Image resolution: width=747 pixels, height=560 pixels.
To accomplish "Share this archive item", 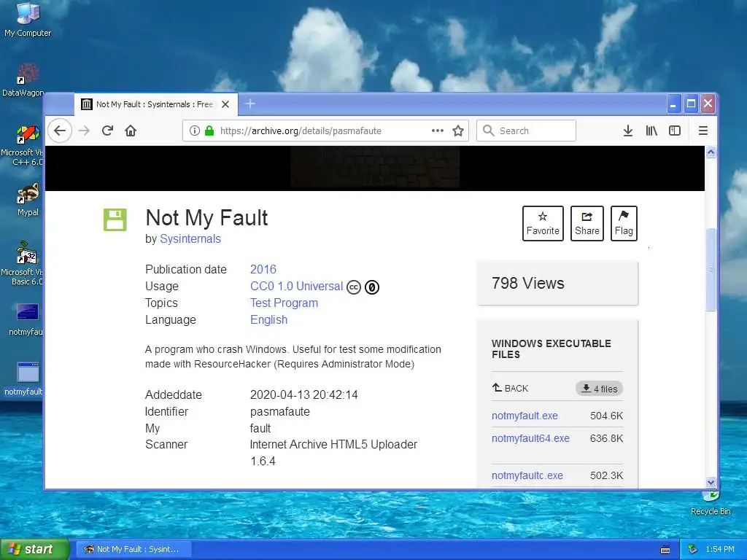I will (x=587, y=223).
